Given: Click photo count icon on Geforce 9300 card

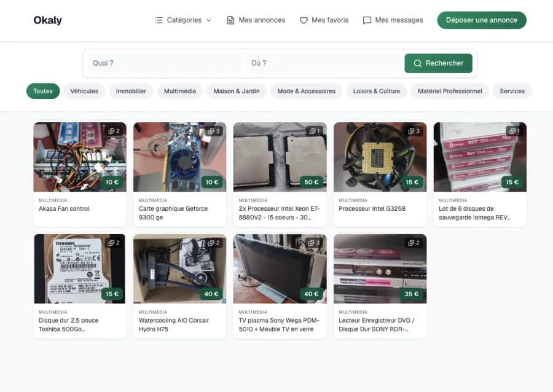Looking at the screenshot, I should pyautogui.click(x=211, y=131).
